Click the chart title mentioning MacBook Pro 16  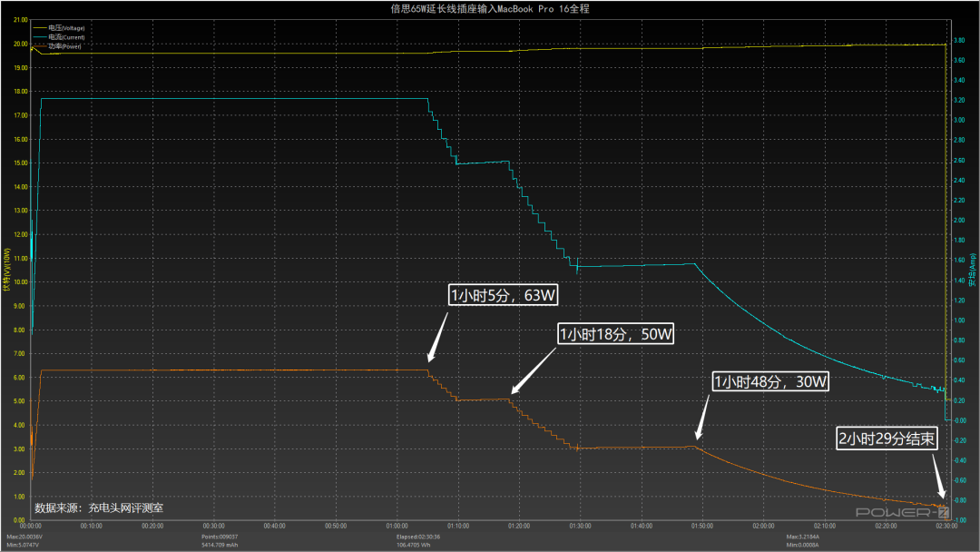coord(490,9)
